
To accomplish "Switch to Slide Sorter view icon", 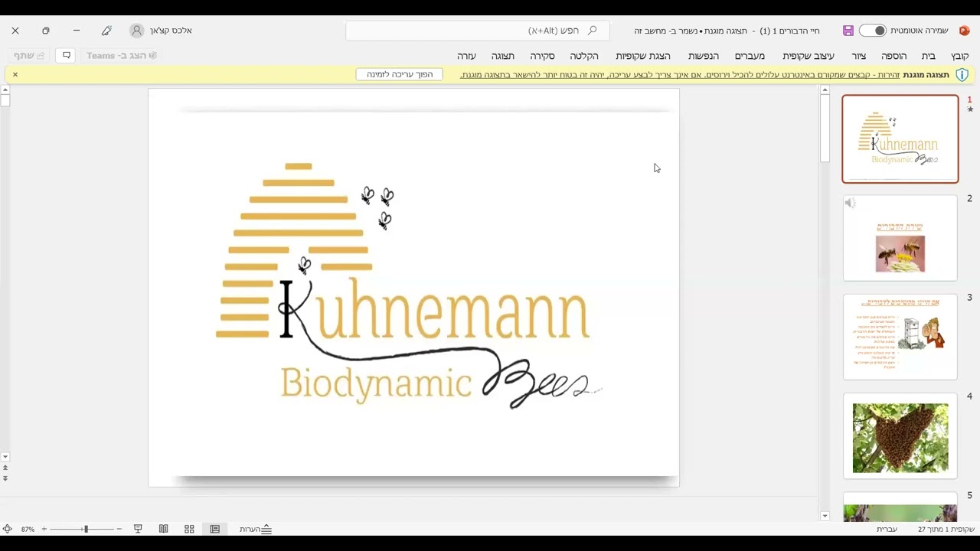I will [x=189, y=529].
